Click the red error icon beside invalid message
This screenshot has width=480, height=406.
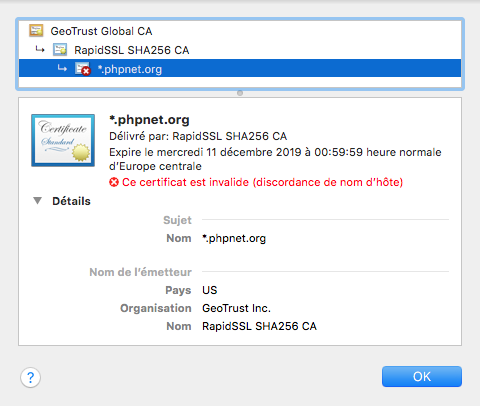(114, 182)
